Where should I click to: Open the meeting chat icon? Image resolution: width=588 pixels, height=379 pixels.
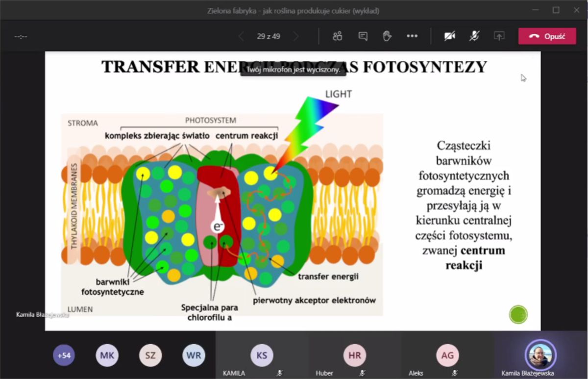[363, 36]
